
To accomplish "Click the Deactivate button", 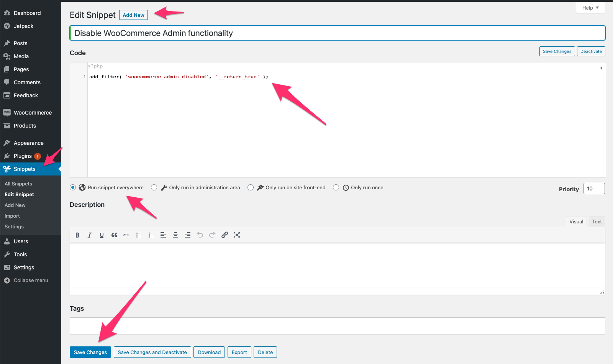I will click(x=591, y=51).
